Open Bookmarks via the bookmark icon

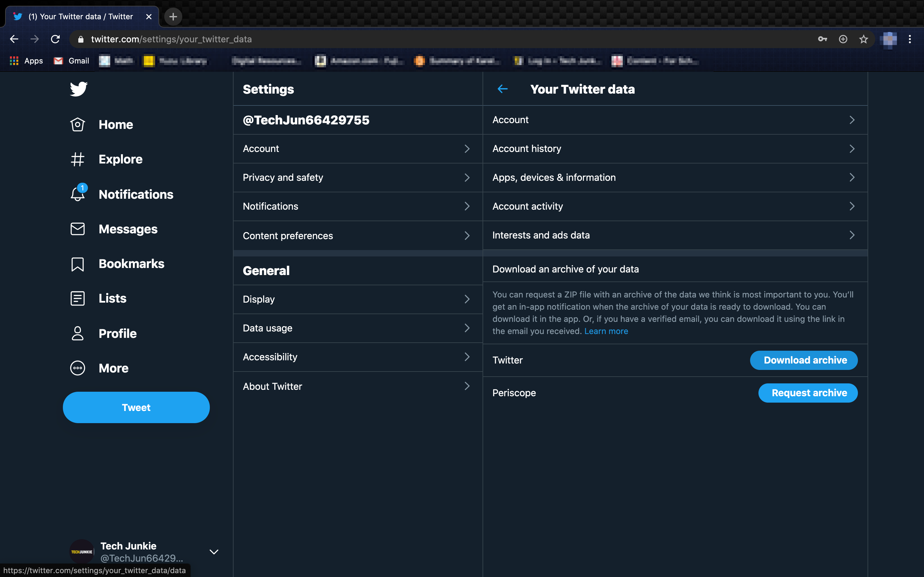pyautogui.click(x=78, y=264)
